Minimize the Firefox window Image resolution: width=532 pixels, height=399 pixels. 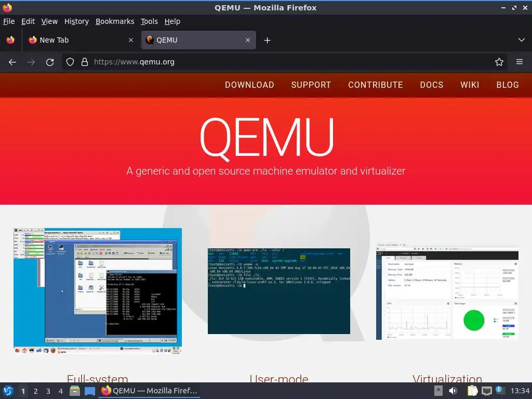503,7
